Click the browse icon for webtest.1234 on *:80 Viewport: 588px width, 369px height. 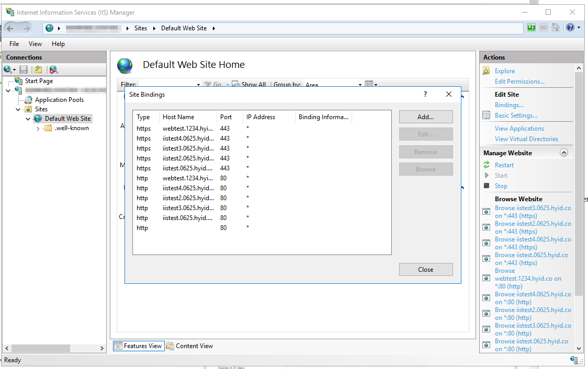tap(487, 278)
